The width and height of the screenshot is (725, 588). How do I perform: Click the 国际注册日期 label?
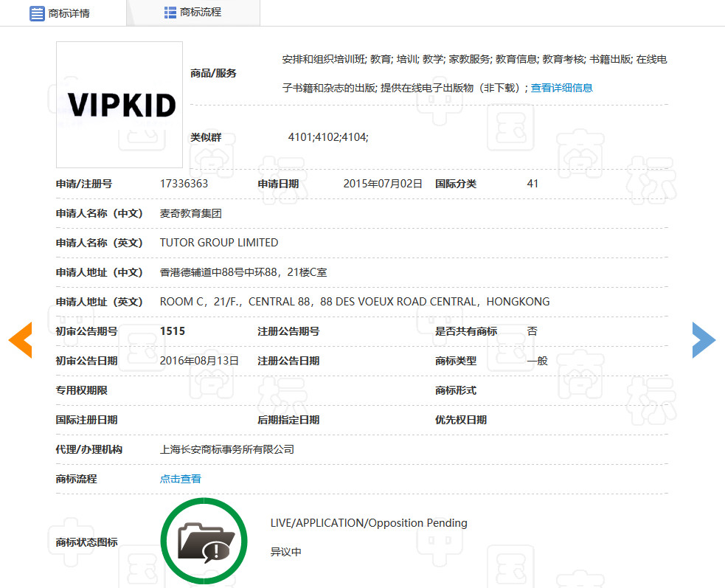[x=86, y=420]
